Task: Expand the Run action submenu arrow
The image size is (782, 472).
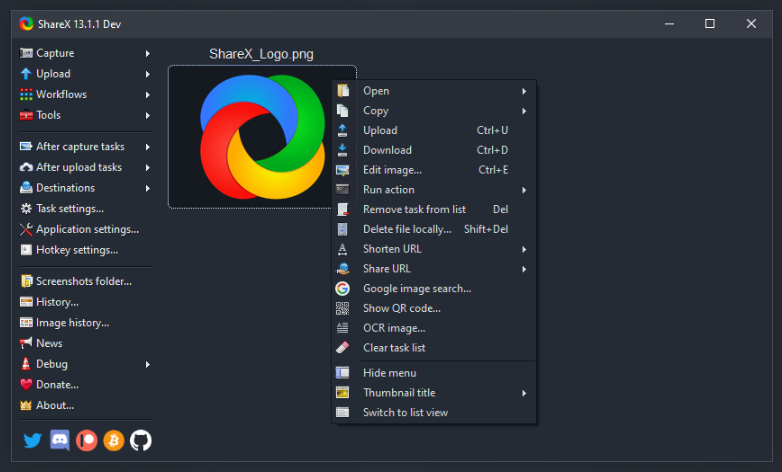Action: (524, 190)
